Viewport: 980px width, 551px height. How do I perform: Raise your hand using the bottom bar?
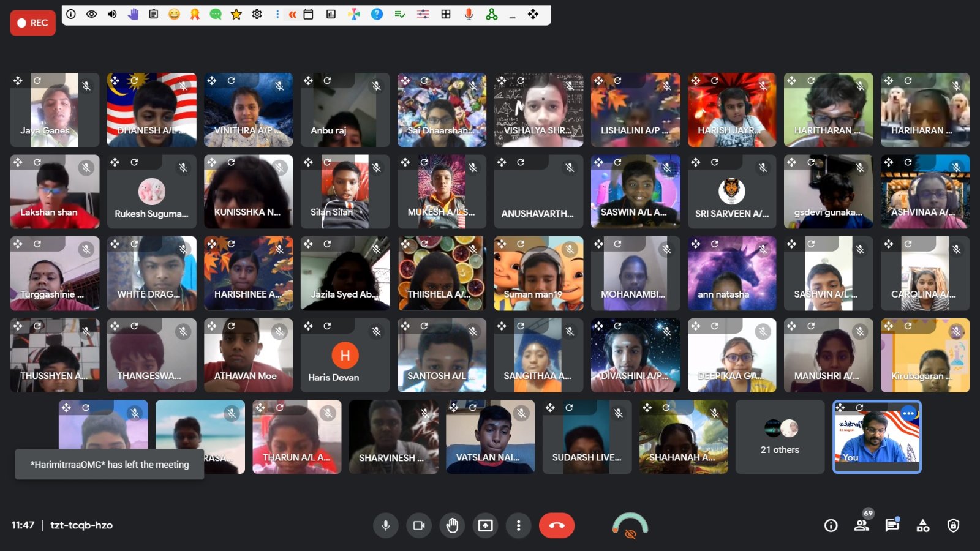pyautogui.click(x=452, y=525)
